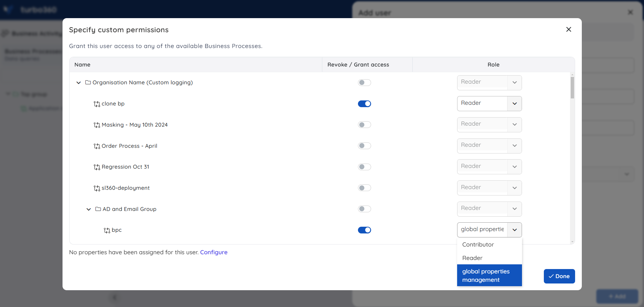Enable access for Regression Oct 31
This screenshot has height=307, width=644.
[x=364, y=167]
